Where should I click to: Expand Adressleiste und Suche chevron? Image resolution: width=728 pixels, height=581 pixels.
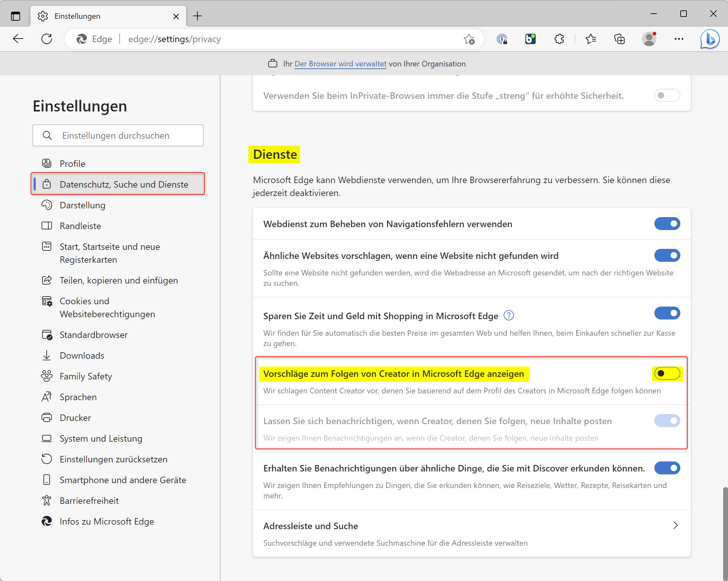[675, 525]
